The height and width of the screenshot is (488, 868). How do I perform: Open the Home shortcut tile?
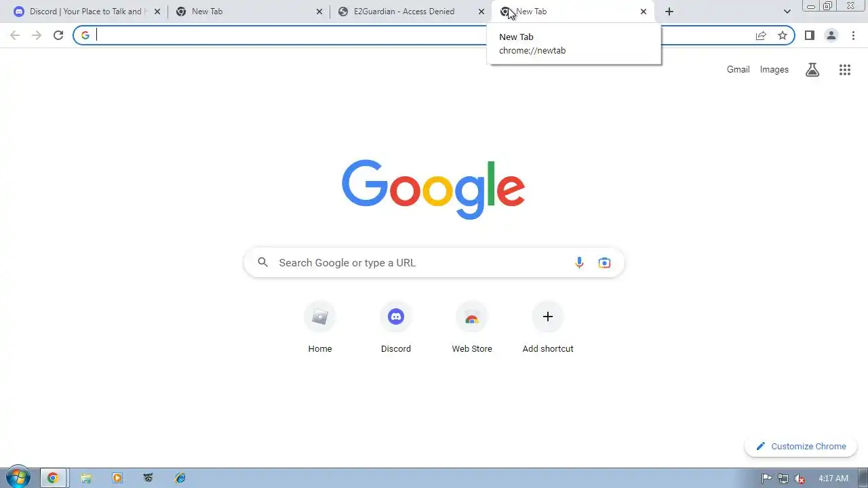pos(320,327)
